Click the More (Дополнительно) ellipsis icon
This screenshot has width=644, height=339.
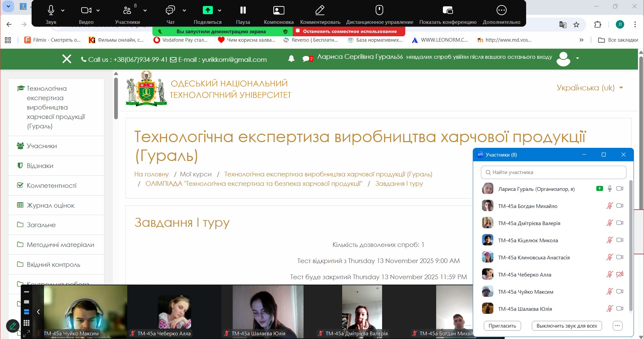coord(501,10)
